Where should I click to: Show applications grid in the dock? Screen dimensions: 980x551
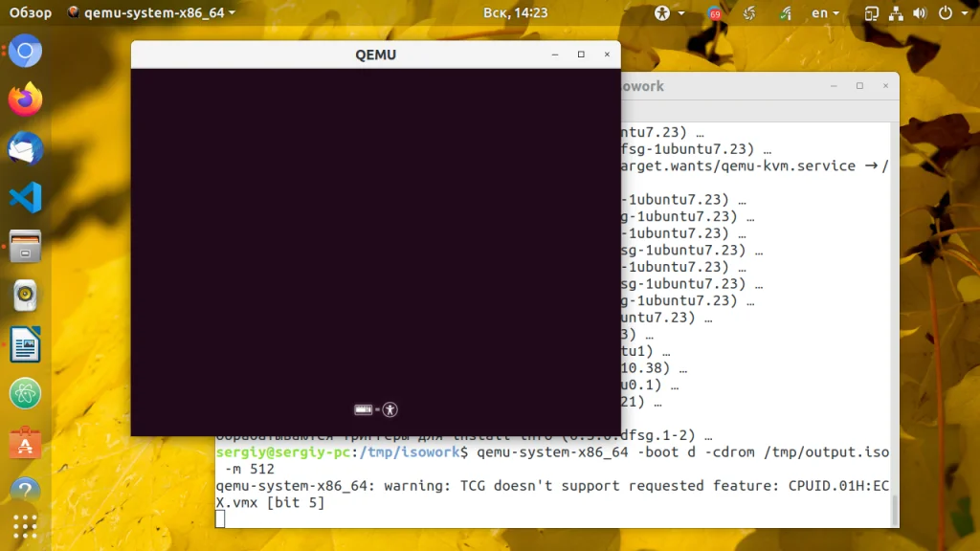[x=25, y=527]
